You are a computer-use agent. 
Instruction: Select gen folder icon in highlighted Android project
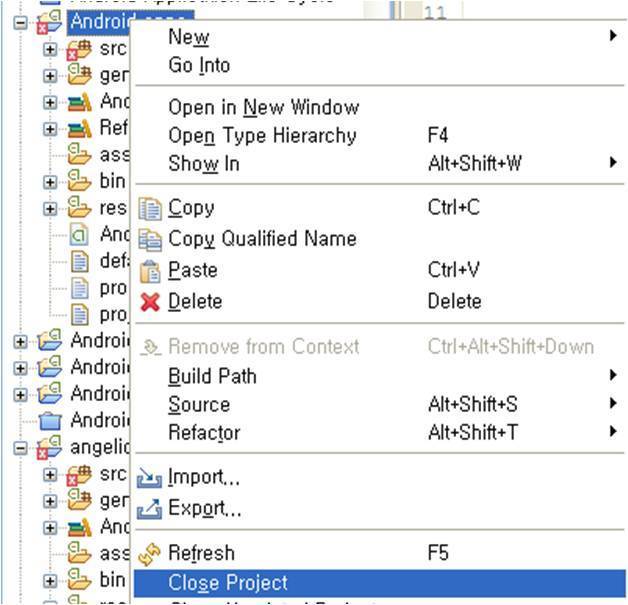point(79,74)
